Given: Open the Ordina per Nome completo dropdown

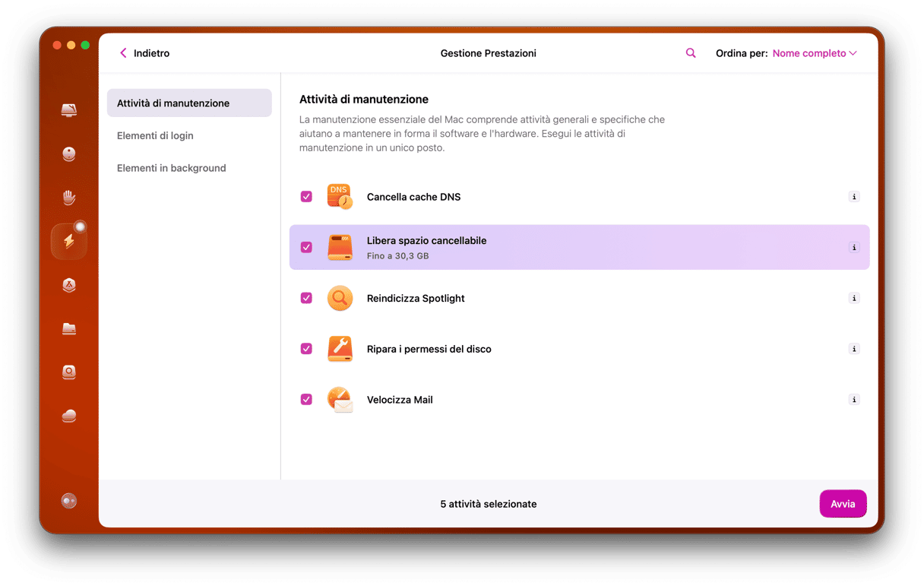Looking at the screenshot, I should (x=815, y=53).
